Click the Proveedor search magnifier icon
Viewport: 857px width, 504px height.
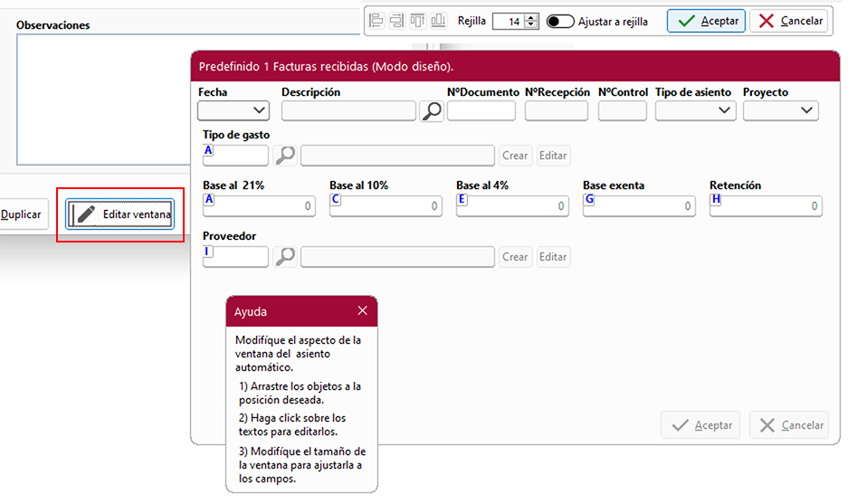coord(285,257)
